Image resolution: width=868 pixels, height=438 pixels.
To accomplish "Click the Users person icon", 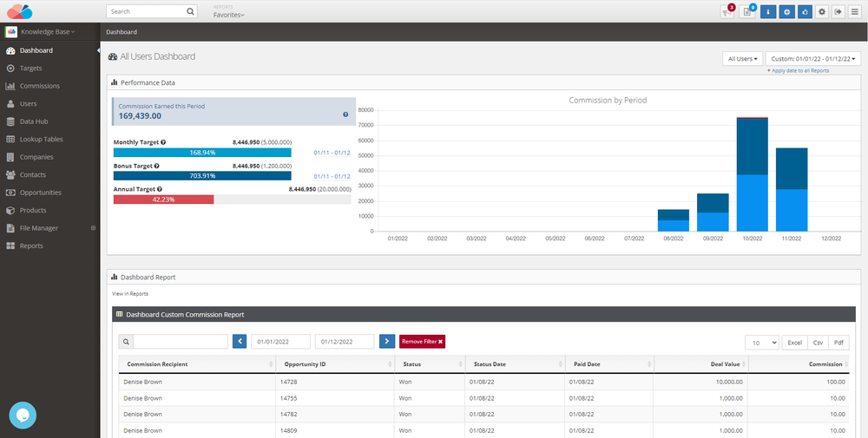I will (x=10, y=103).
